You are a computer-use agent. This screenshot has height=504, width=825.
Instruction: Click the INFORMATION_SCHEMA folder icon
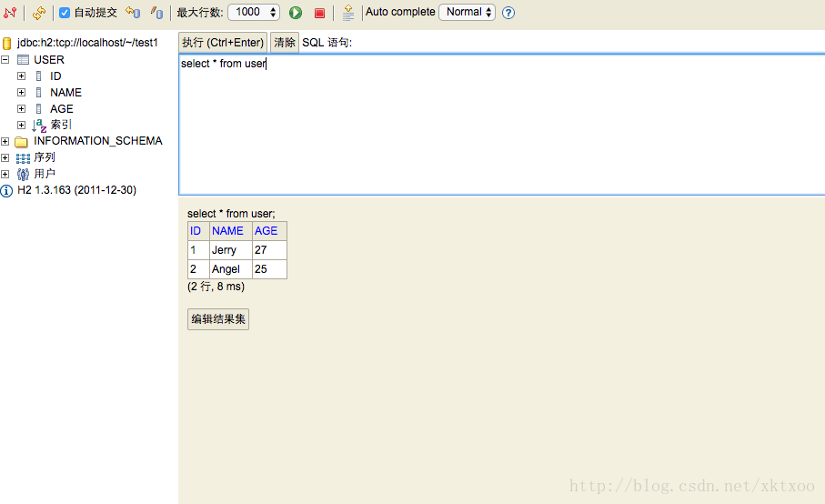(x=22, y=142)
